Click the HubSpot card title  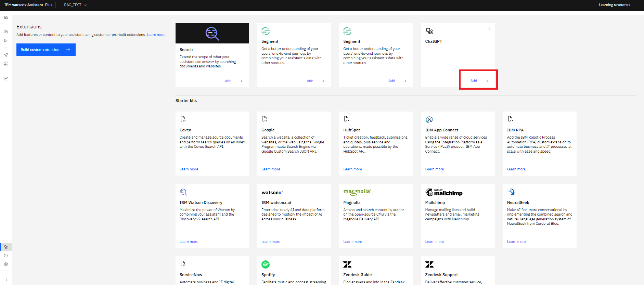(x=351, y=130)
